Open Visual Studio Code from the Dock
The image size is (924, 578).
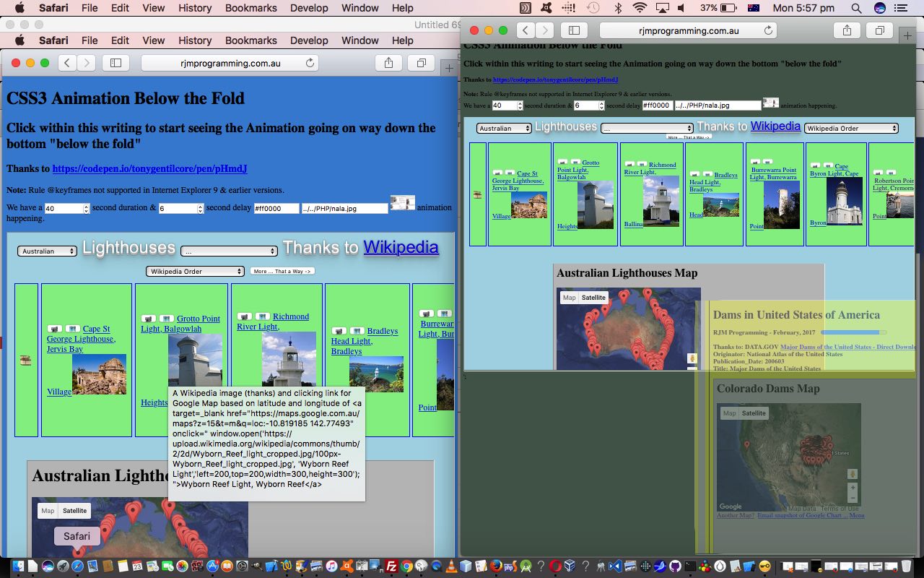(x=616, y=566)
